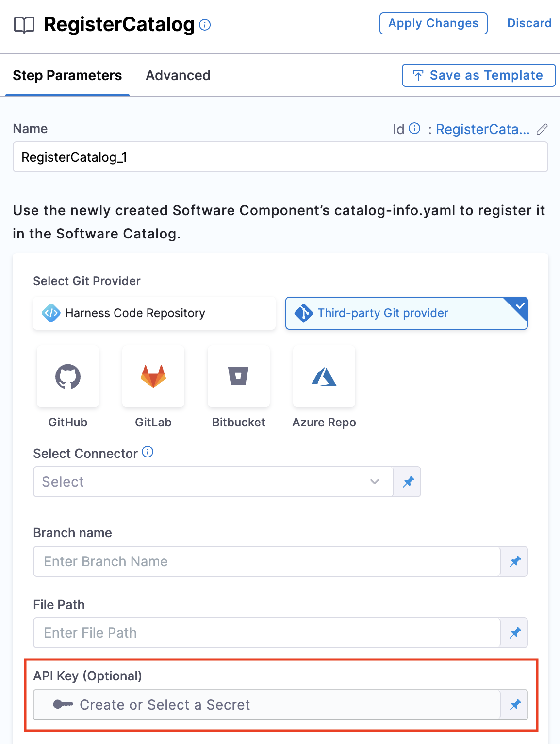560x744 pixels.
Task: Show info tooltip next to Select Connector
Action: 148,452
